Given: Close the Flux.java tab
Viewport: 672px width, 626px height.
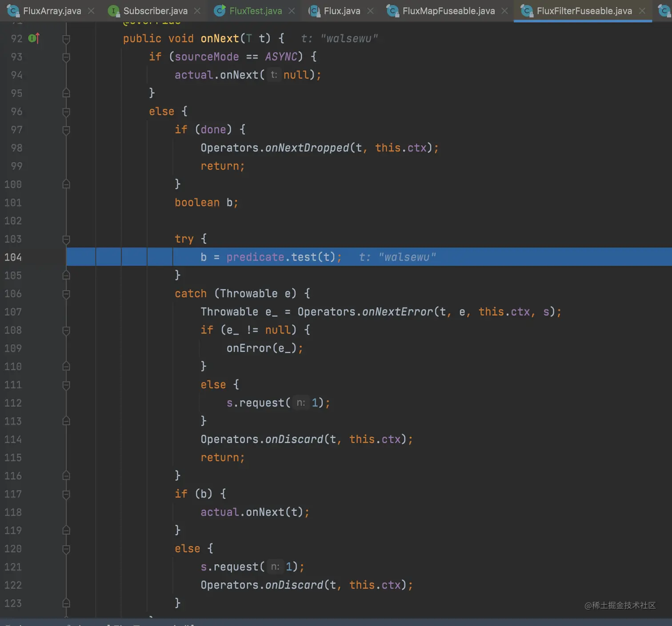Looking at the screenshot, I should (370, 11).
